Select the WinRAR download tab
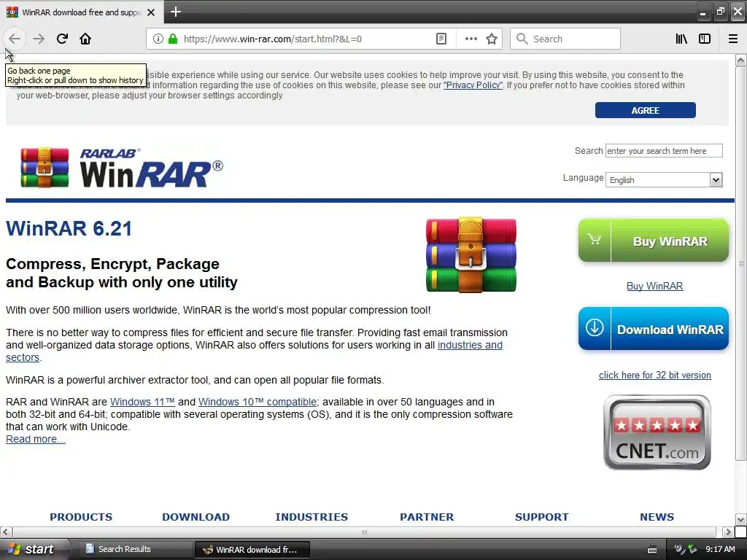 82,12
